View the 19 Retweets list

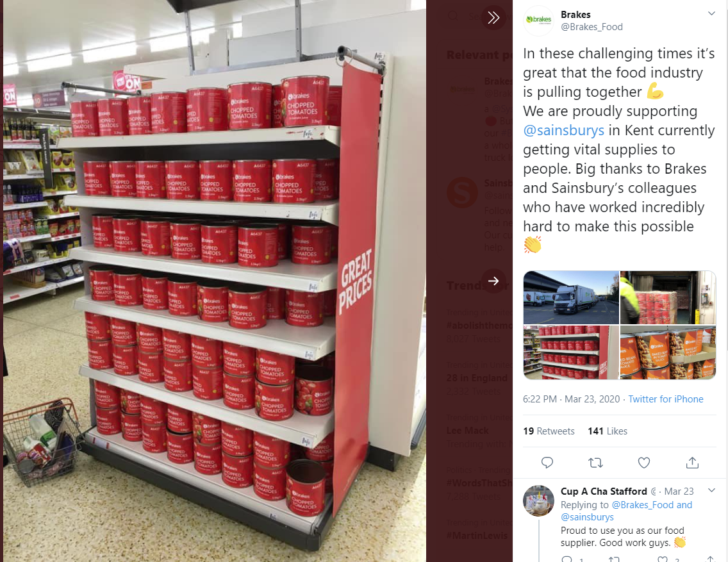click(549, 431)
